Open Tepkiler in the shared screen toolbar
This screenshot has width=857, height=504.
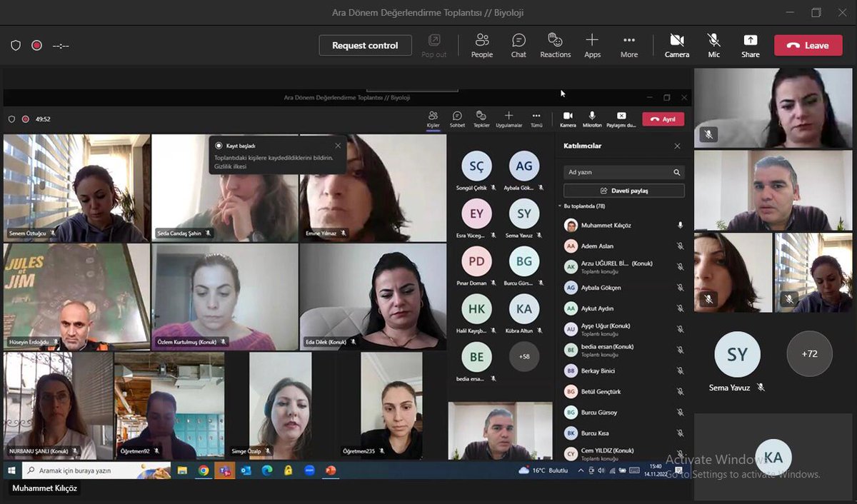click(481, 119)
